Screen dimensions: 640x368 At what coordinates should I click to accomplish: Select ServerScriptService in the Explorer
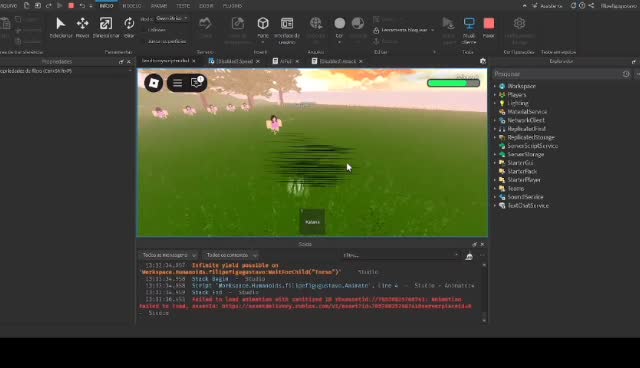(x=532, y=146)
